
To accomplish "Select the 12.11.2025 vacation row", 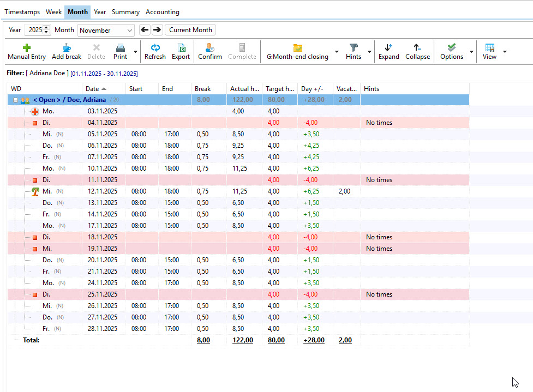I will [x=102, y=191].
